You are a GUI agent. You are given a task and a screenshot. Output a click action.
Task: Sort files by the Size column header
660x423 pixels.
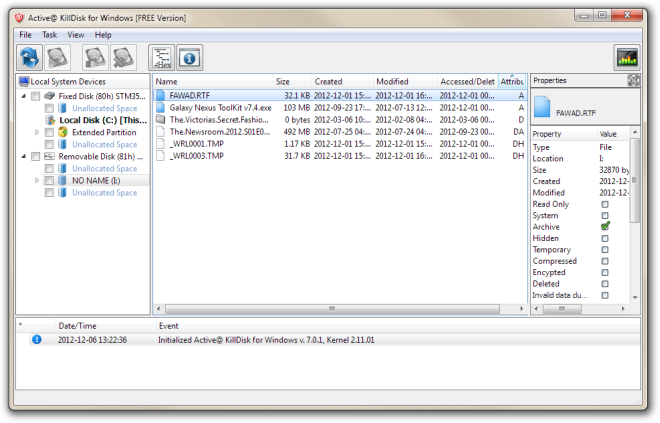pos(283,82)
